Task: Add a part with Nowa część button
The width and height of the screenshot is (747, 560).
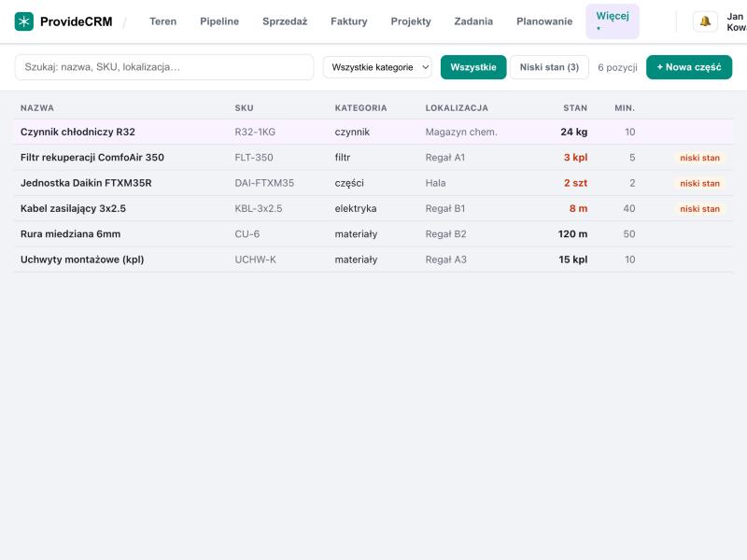Action: (689, 67)
